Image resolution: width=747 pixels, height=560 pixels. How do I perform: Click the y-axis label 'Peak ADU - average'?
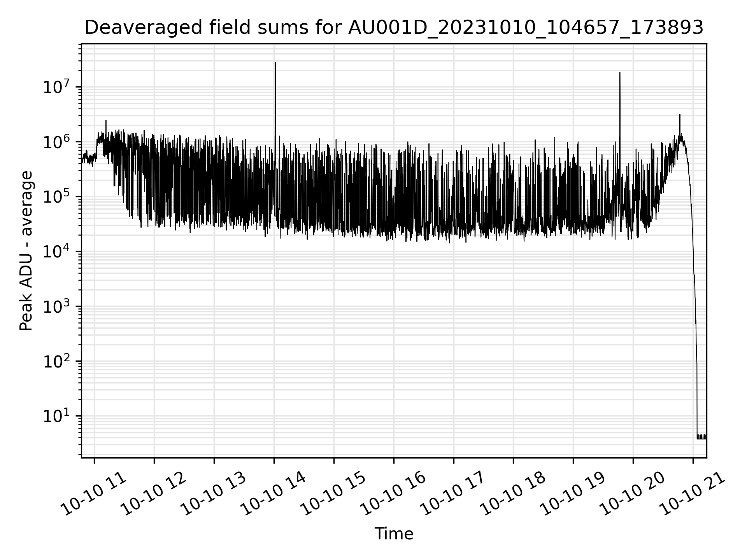point(26,251)
